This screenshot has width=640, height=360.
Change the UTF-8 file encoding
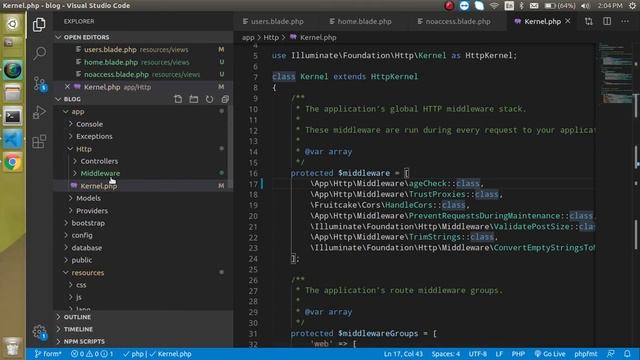coord(478,354)
